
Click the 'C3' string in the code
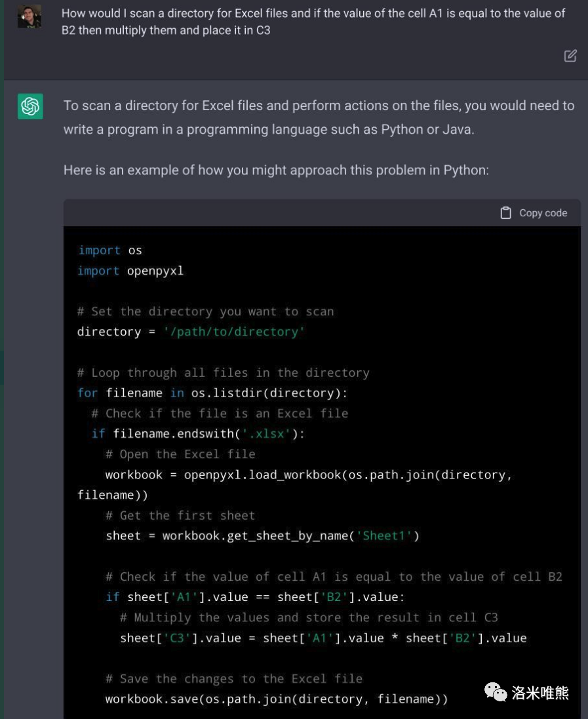pos(177,638)
